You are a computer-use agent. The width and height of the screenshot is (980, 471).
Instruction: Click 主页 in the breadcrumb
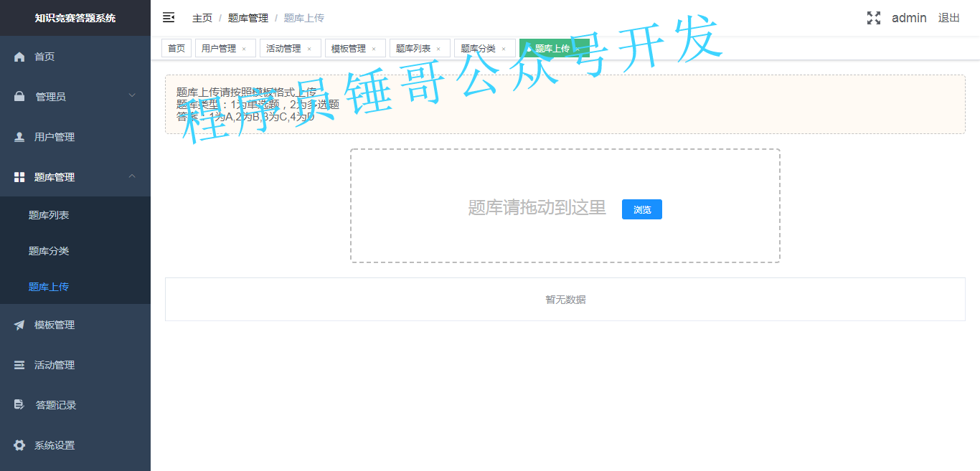[x=202, y=18]
